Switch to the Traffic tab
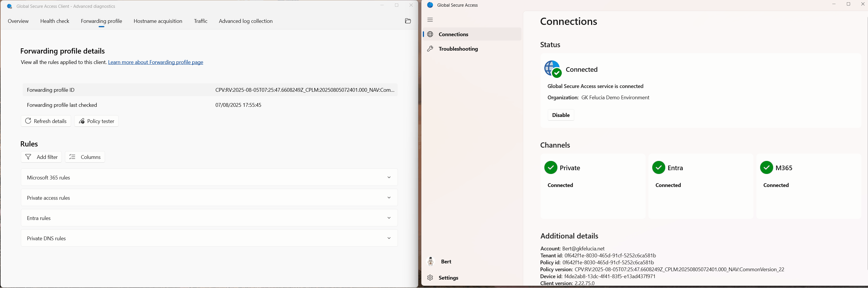 pyautogui.click(x=200, y=21)
